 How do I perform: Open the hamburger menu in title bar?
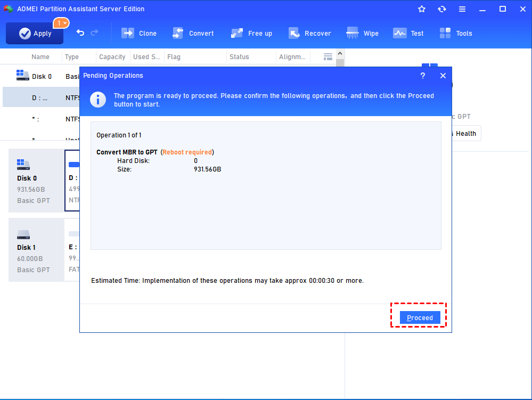462,9
